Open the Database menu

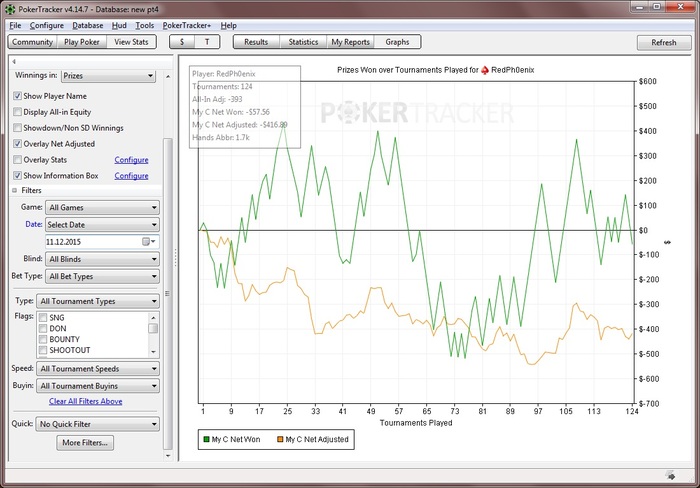87,25
